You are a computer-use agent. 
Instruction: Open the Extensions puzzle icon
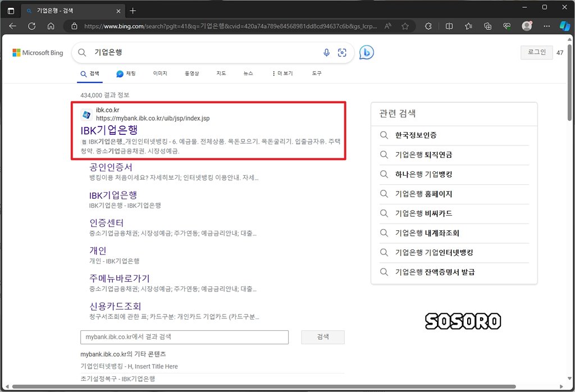coord(428,26)
